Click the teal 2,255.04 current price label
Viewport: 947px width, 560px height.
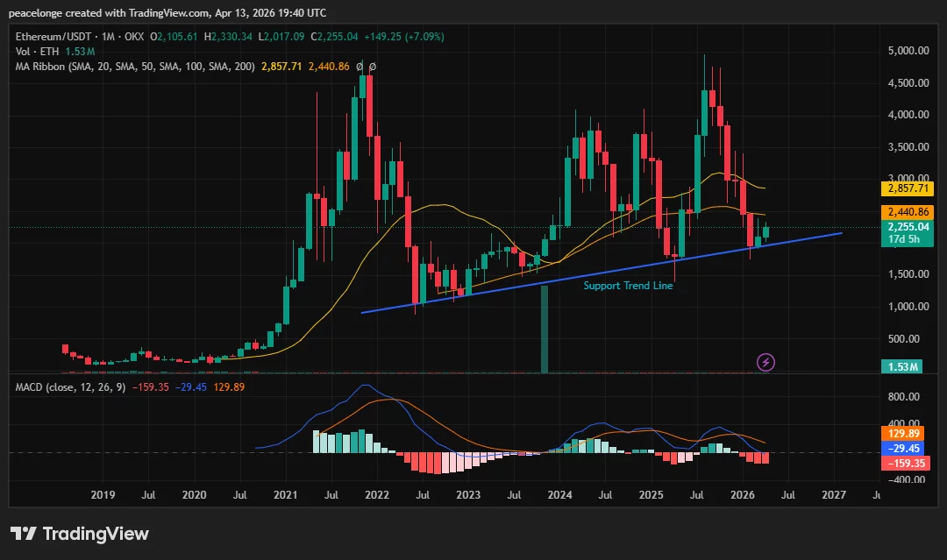click(x=908, y=227)
